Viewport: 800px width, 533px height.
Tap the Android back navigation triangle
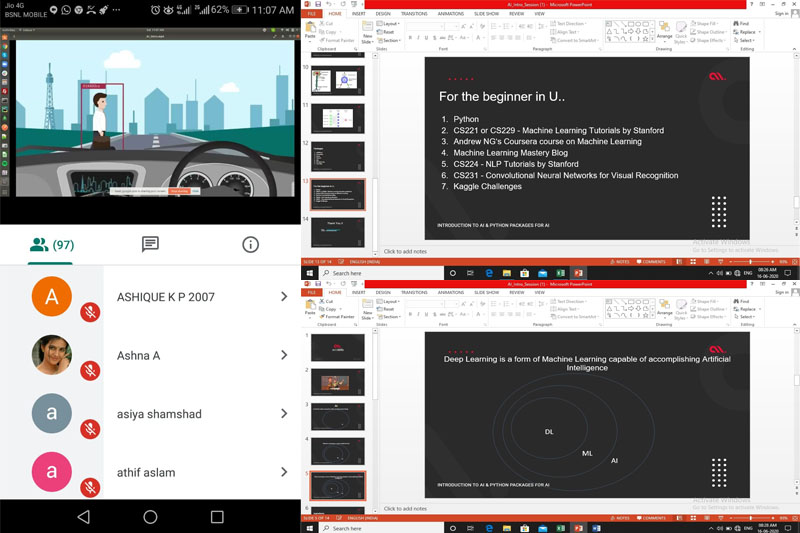83,516
